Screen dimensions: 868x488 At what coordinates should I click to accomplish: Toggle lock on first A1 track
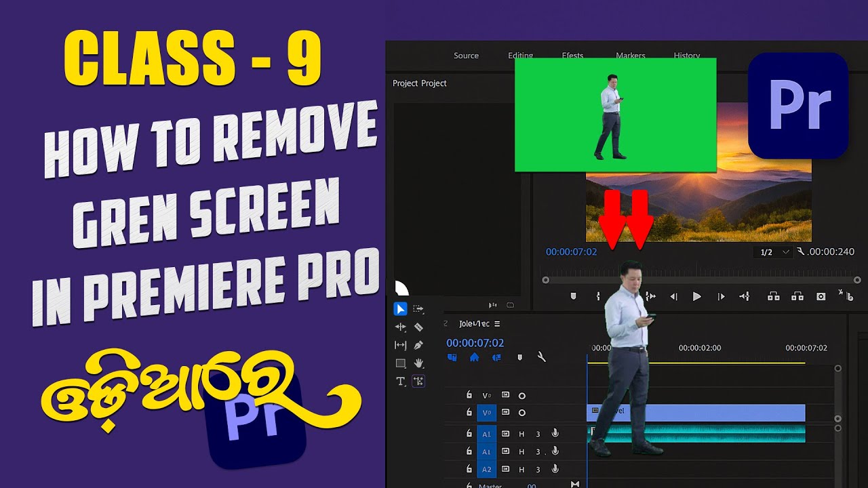click(469, 434)
